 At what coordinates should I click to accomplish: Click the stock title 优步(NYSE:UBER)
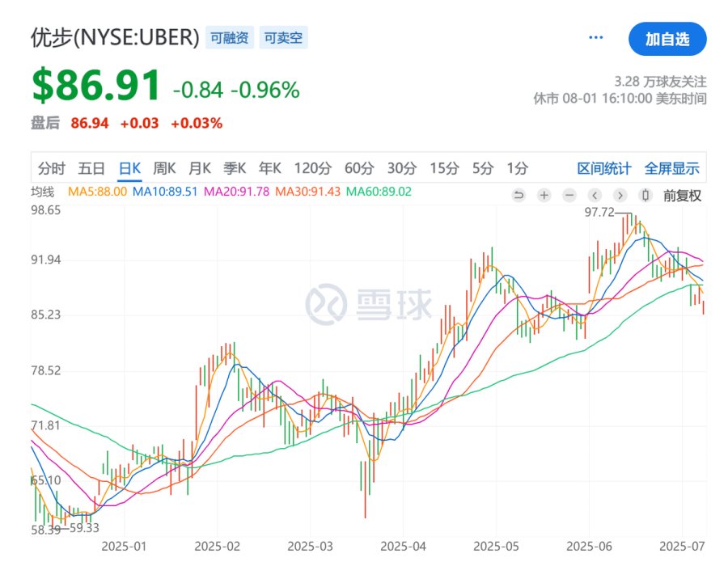tap(115, 37)
